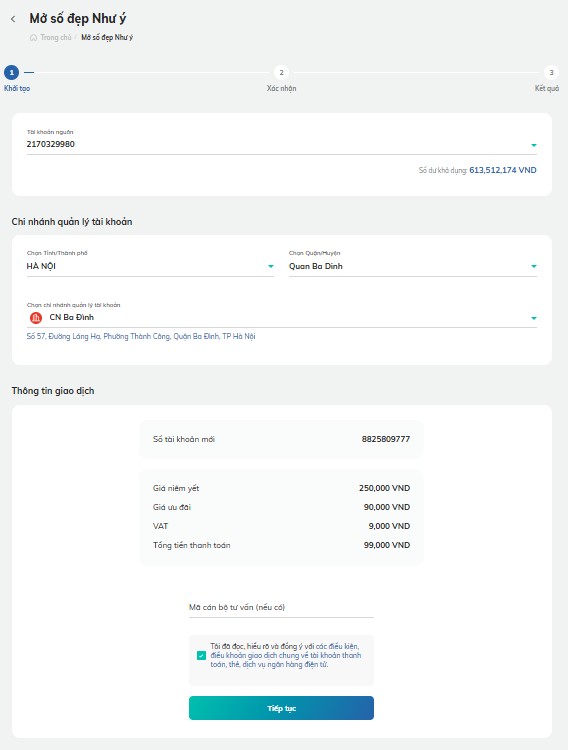This screenshot has height=750, width=568.
Task: Click the Xác nhận step label
Action: (x=281, y=88)
